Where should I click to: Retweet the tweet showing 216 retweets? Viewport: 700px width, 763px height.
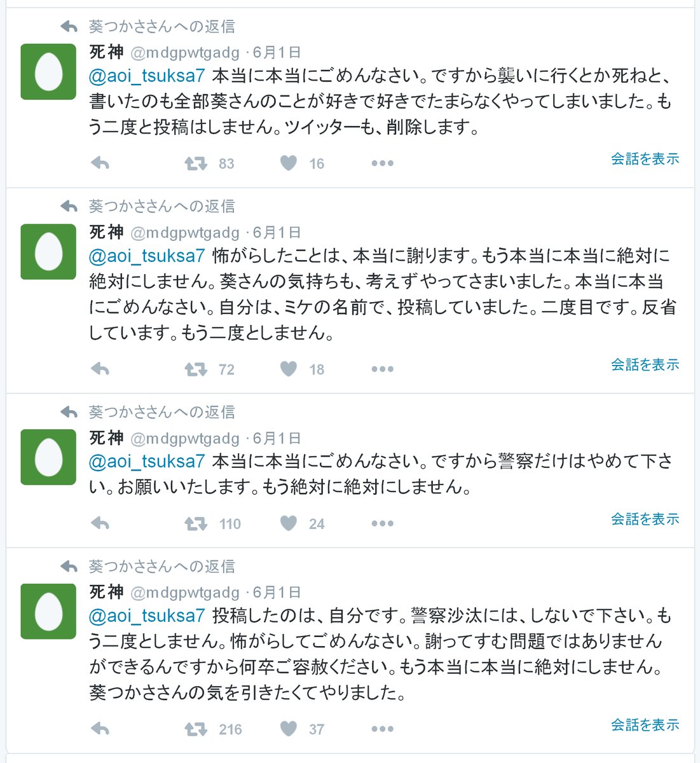click(x=196, y=729)
